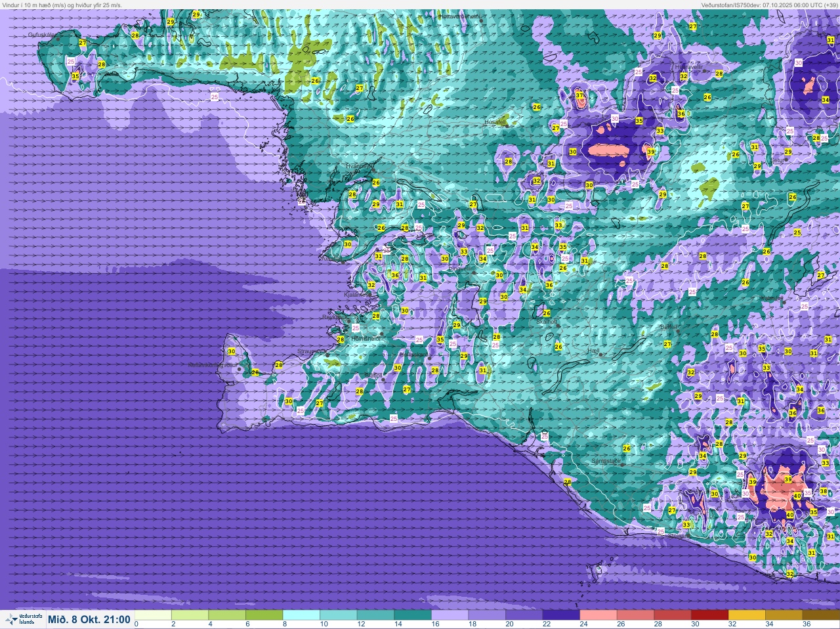
Task: Click the Steinar station label
Action: click(x=678, y=535)
